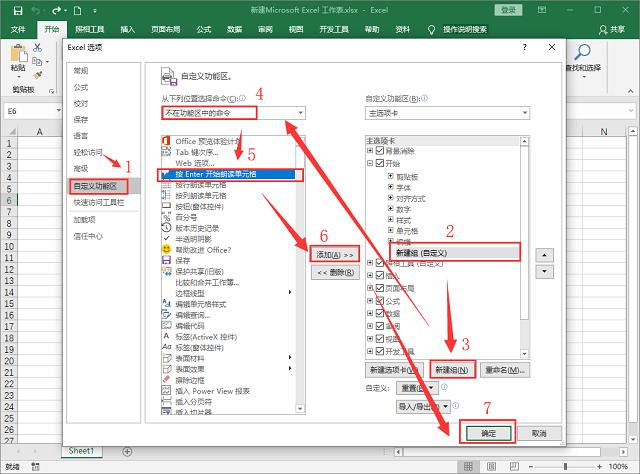Screen dimensions: 640x474
Task: Select 插入 Power View 报表 icon
Action: click(166, 391)
